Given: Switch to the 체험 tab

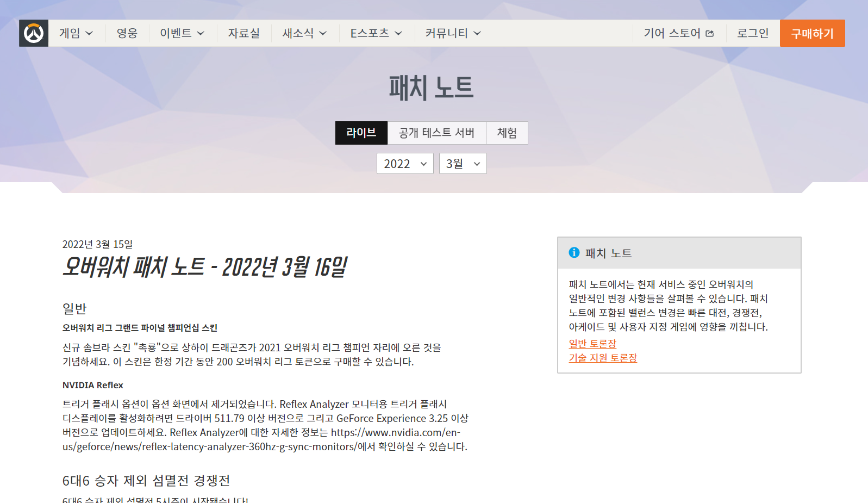Looking at the screenshot, I should click(x=507, y=133).
